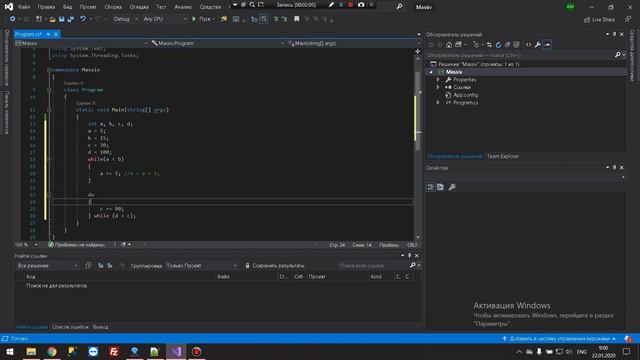The width and height of the screenshot is (640, 360).
Task: Expand the Properties node in Solution Explorer
Action: click(438, 80)
